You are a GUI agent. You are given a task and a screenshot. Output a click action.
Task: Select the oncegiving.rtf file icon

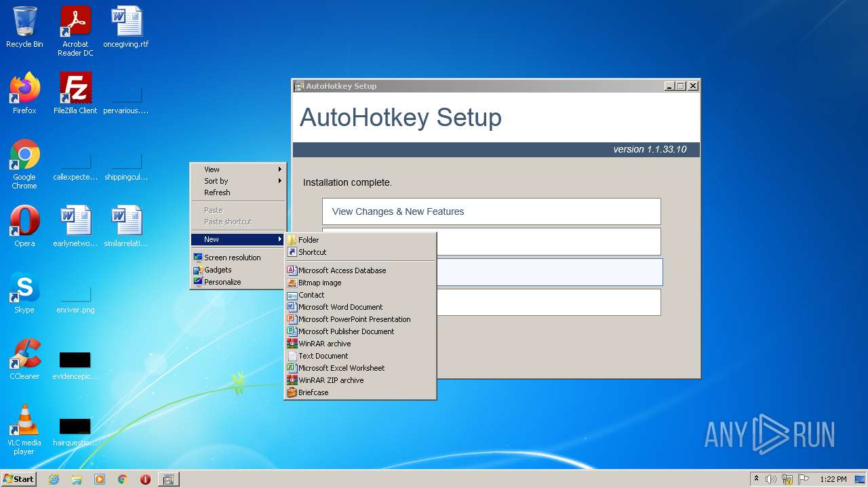coord(126,28)
